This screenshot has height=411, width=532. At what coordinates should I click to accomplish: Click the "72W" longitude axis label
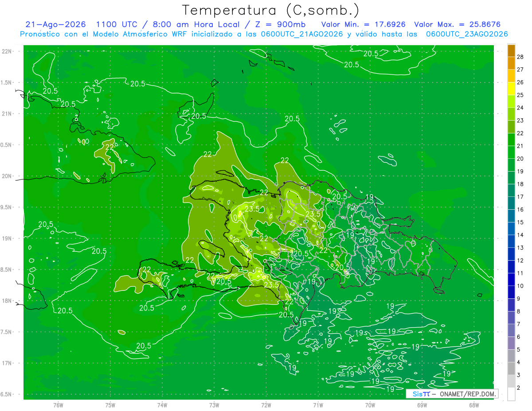[x=266, y=405]
